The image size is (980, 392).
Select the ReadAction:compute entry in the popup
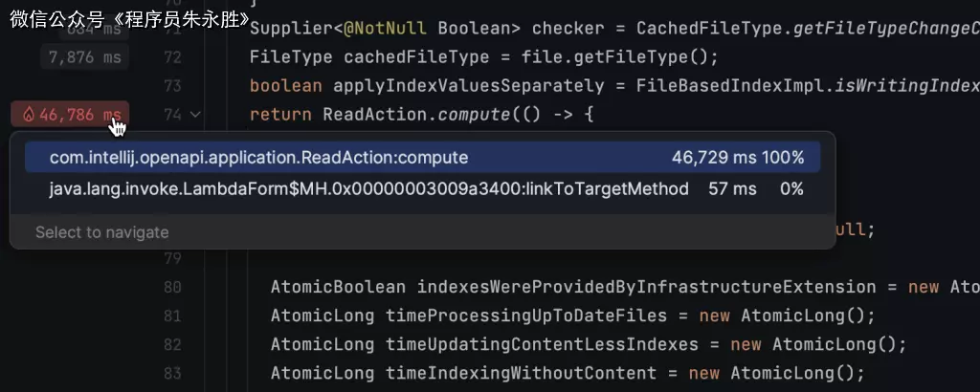tap(258, 157)
